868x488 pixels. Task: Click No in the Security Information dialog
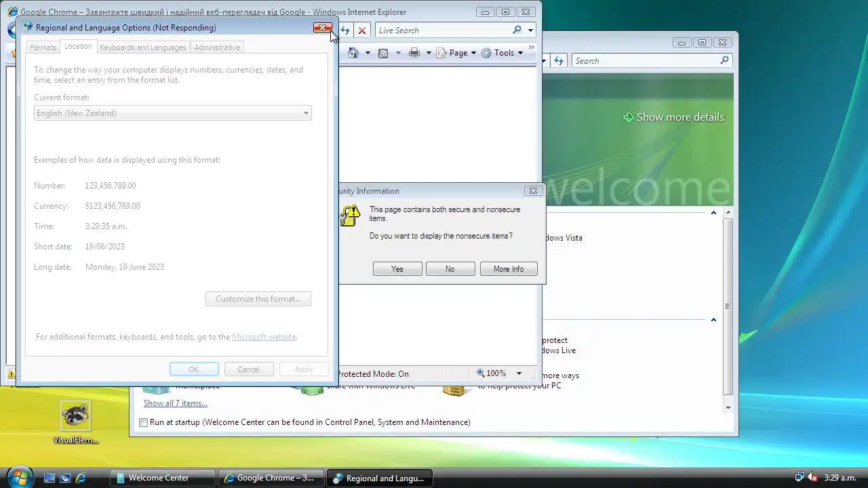pos(450,269)
